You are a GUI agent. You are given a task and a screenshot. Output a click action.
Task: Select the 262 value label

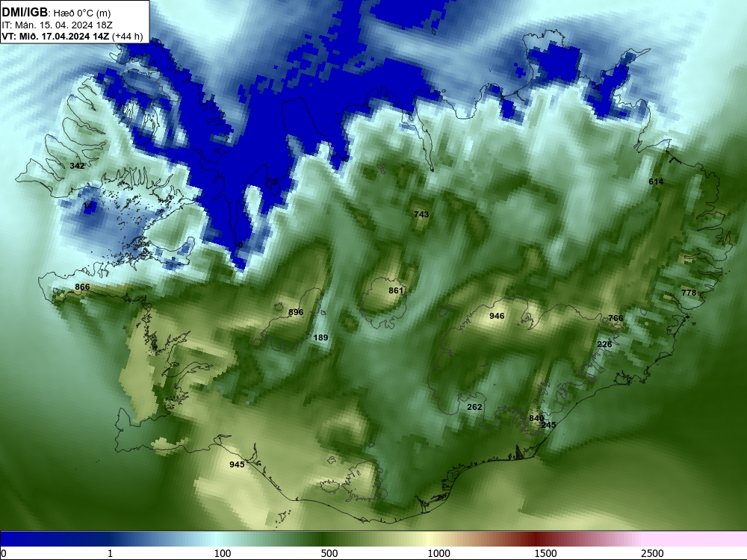click(x=474, y=407)
